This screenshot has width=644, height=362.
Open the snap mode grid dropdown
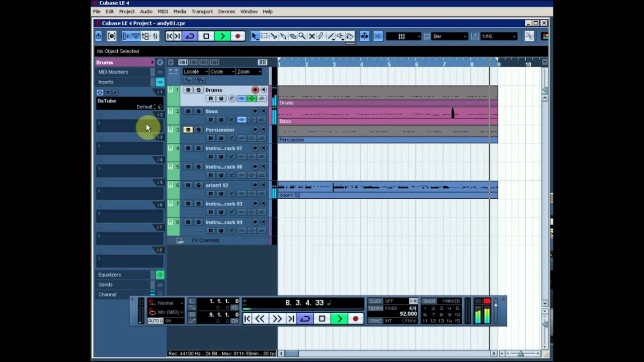403,36
